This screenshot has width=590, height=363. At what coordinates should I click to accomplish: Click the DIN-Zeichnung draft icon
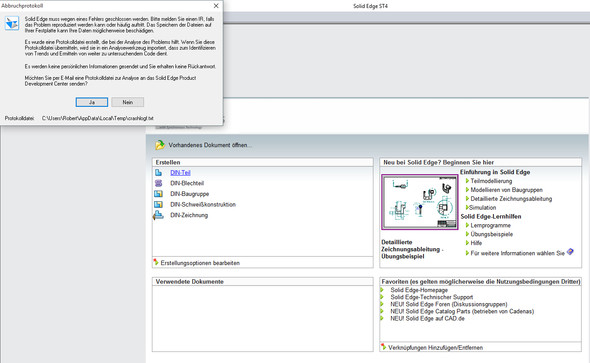(x=158, y=215)
